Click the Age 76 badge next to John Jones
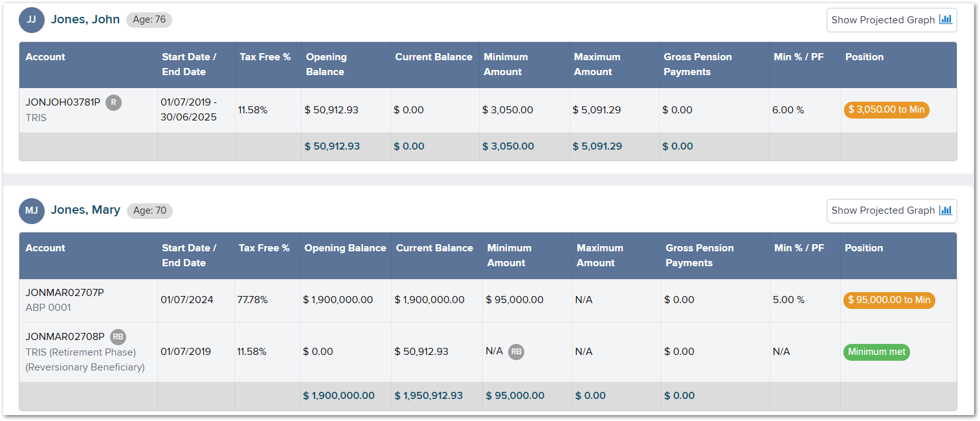Image resolution: width=980 pixels, height=421 pixels. [x=149, y=20]
